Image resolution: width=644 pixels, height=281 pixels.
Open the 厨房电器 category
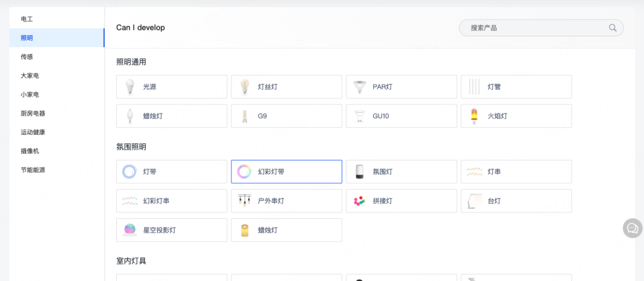57,113
